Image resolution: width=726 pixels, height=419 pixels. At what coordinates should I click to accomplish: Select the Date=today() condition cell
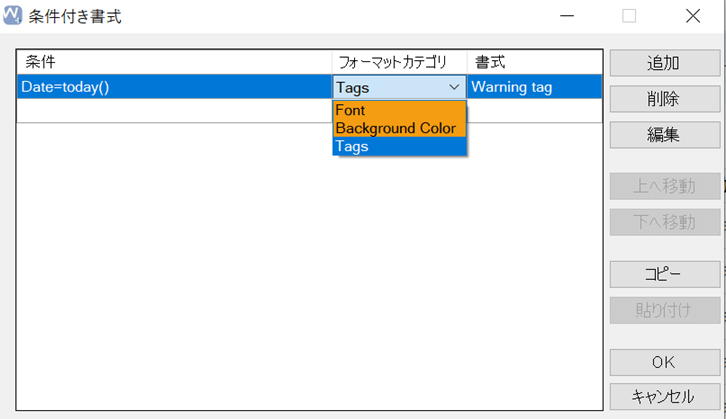(x=174, y=87)
